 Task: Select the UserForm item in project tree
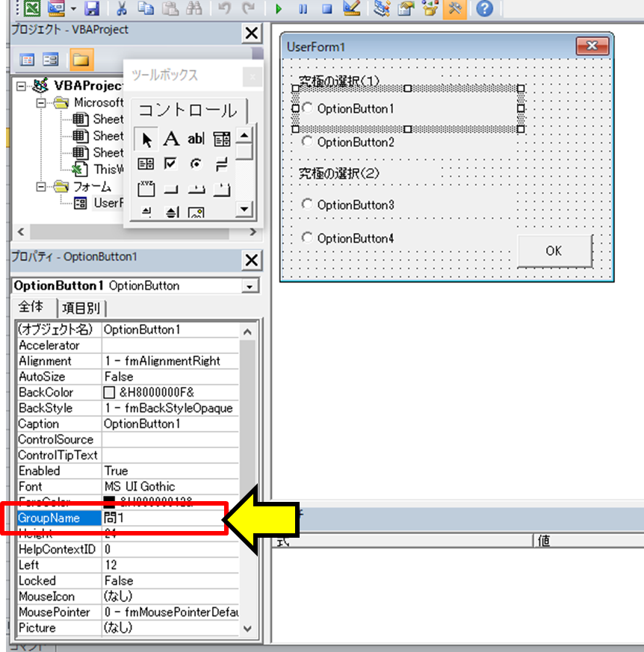(x=99, y=203)
